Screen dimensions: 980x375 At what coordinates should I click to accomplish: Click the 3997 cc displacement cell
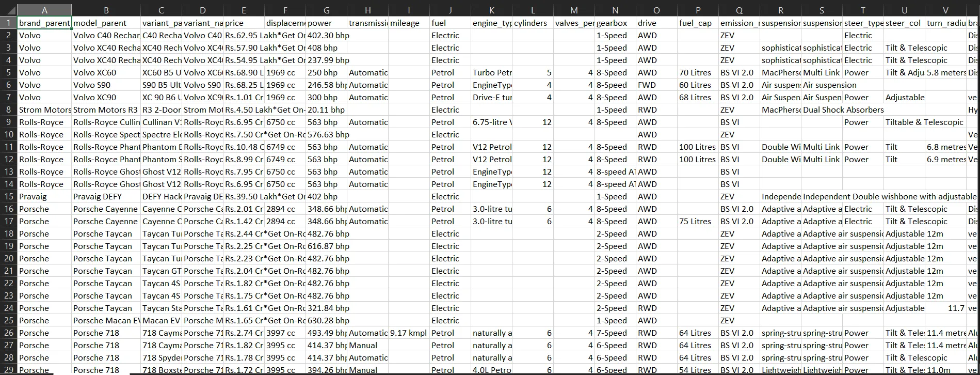click(x=285, y=333)
